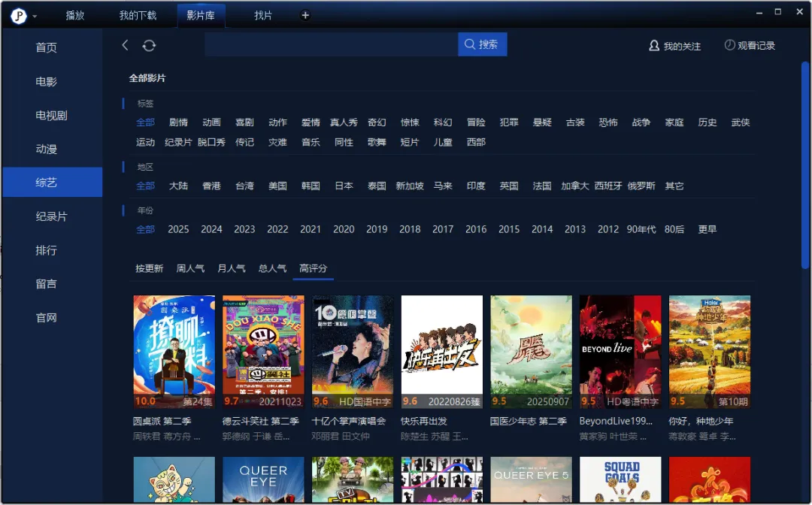Filter year by 2025
The width and height of the screenshot is (812, 505).
coord(179,229)
